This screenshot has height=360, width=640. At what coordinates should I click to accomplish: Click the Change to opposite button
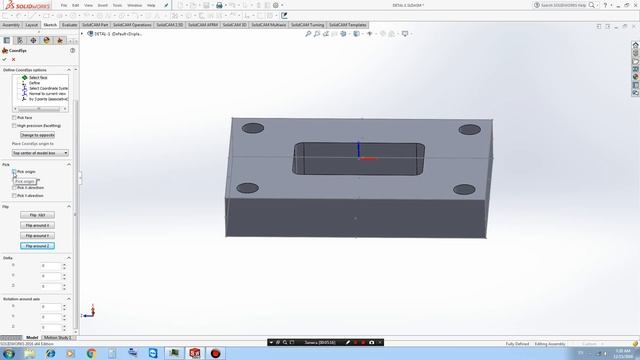pos(37,135)
